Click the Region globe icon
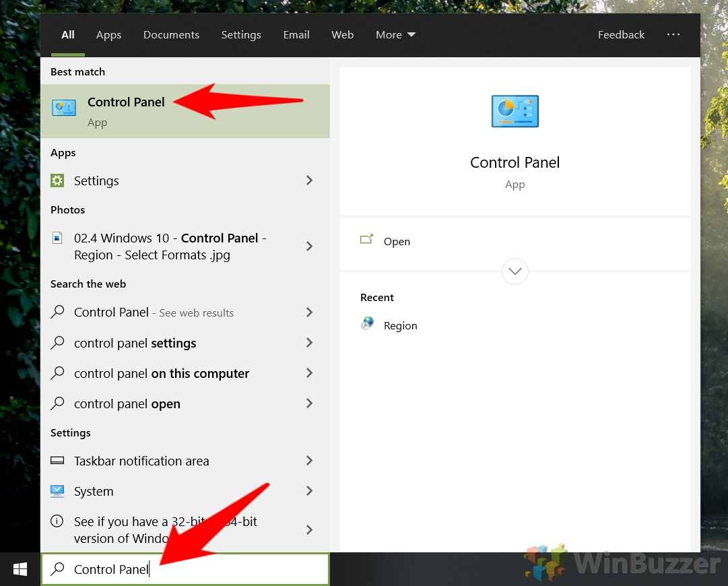The width and height of the screenshot is (728, 586). tap(367, 323)
